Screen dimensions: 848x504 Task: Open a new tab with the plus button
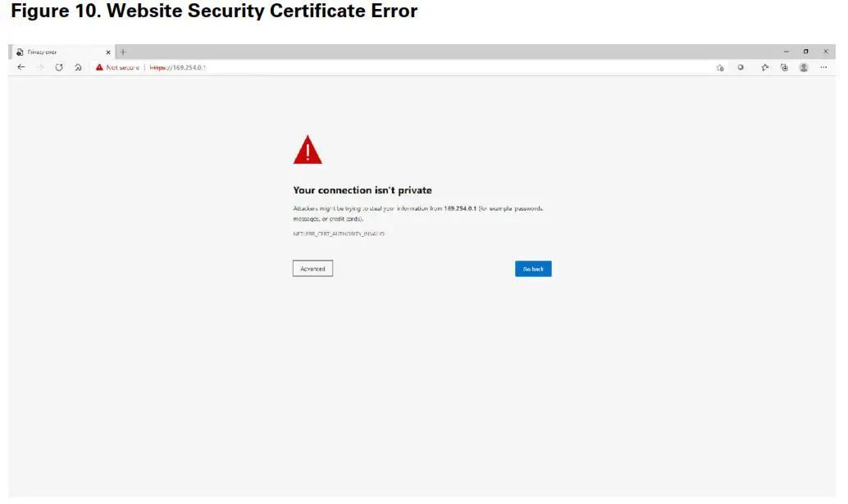click(123, 52)
